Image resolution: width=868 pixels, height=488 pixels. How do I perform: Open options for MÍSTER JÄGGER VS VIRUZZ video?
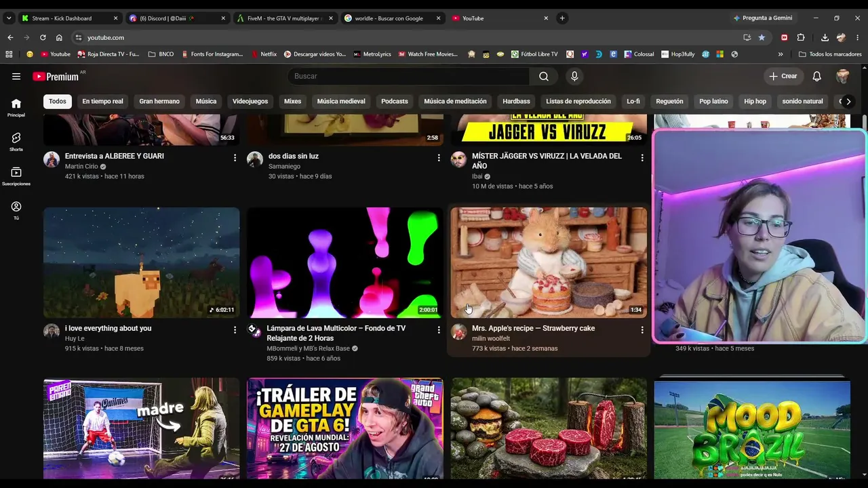642,157
